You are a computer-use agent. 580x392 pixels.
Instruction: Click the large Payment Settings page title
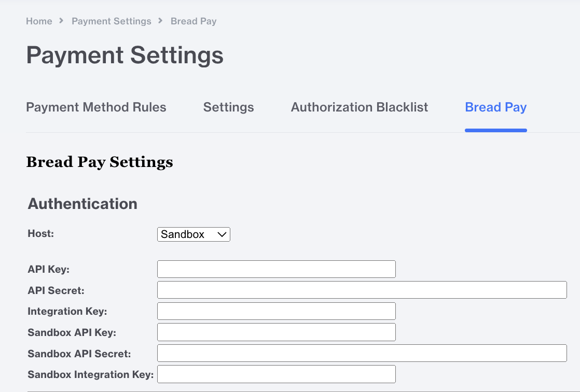pyautogui.click(x=125, y=55)
